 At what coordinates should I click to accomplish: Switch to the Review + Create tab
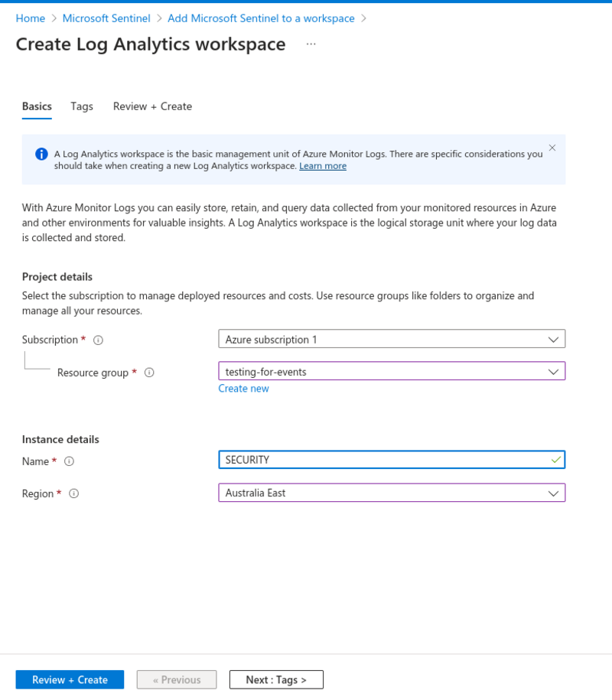[x=152, y=106]
